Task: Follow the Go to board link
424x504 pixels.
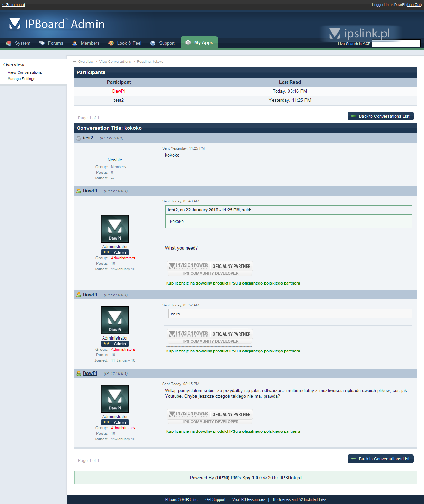Action: click(x=14, y=5)
